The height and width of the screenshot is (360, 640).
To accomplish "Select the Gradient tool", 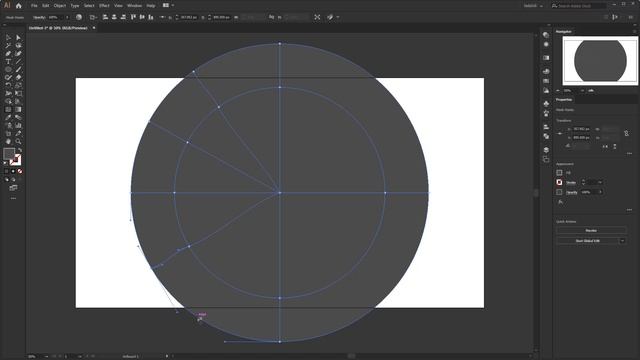I will 18,109.
